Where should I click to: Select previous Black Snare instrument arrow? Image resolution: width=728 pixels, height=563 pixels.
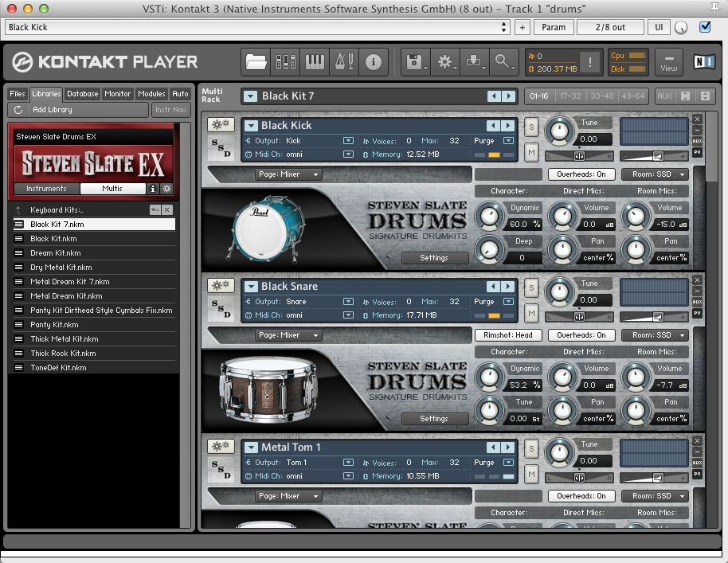493,287
